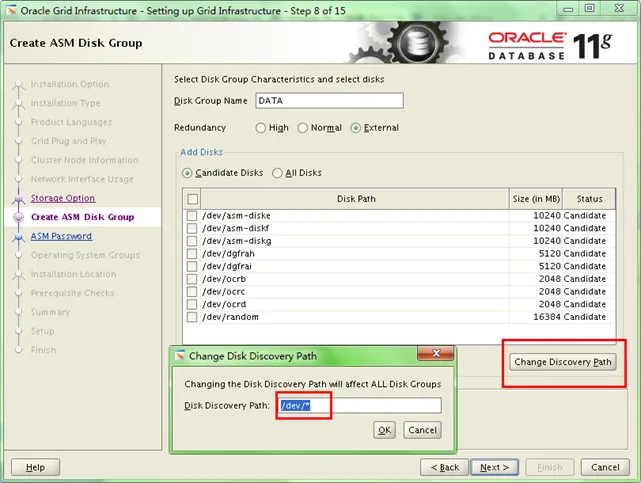Cancel the Change Disk Discovery Path dialog
The width and height of the screenshot is (641, 483).
pyautogui.click(x=422, y=430)
